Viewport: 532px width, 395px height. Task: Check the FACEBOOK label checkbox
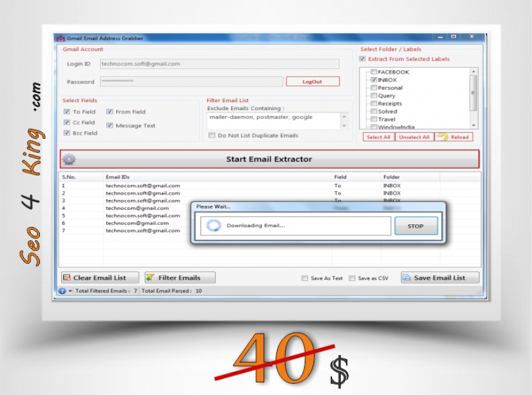click(x=374, y=72)
